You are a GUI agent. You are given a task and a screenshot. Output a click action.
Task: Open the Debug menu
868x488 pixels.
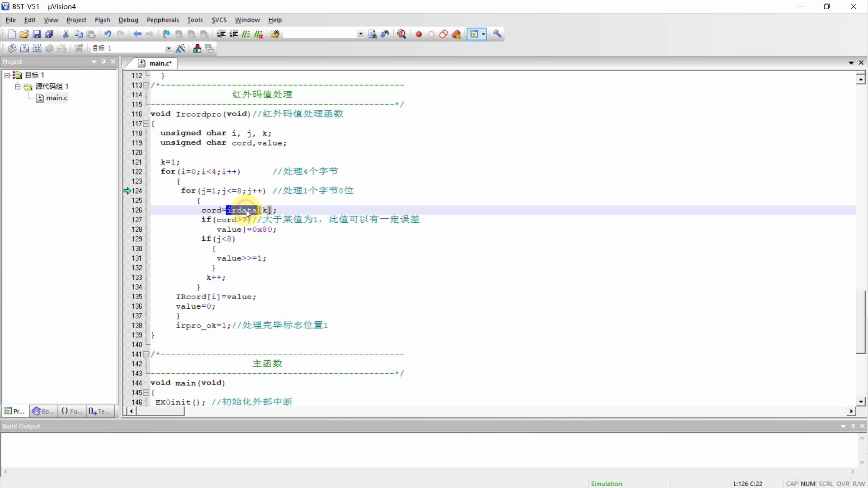128,20
